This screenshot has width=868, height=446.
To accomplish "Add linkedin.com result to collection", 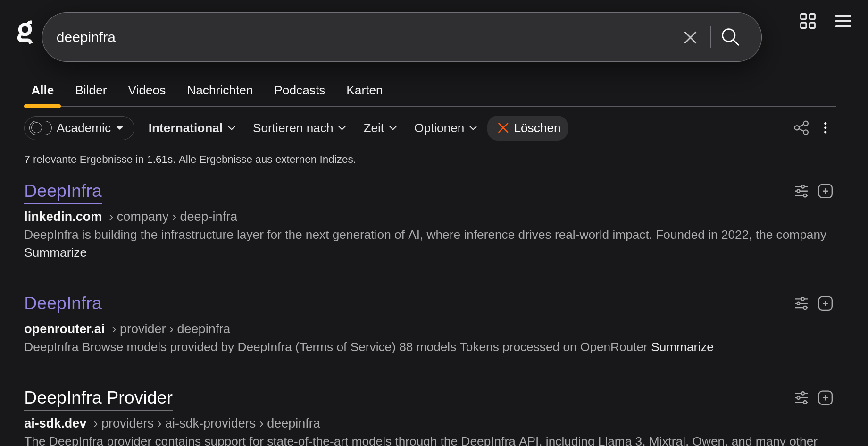I will [825, 191].
